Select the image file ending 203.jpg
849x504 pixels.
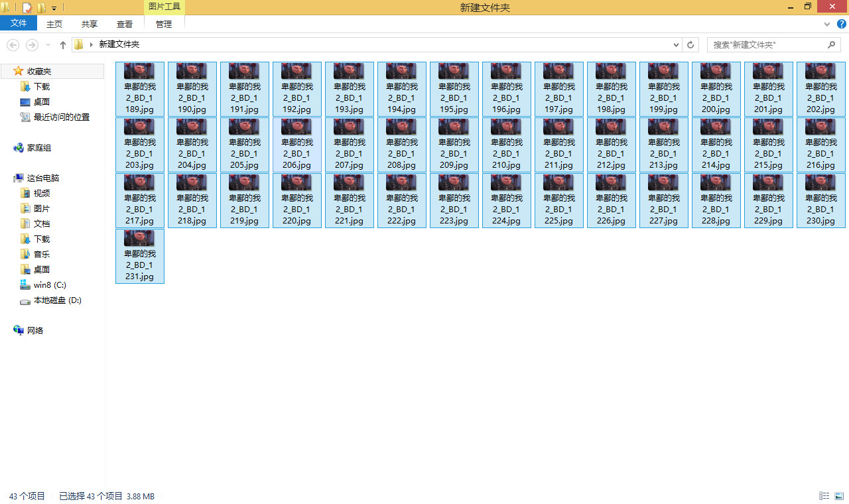[x=140, y=145]
